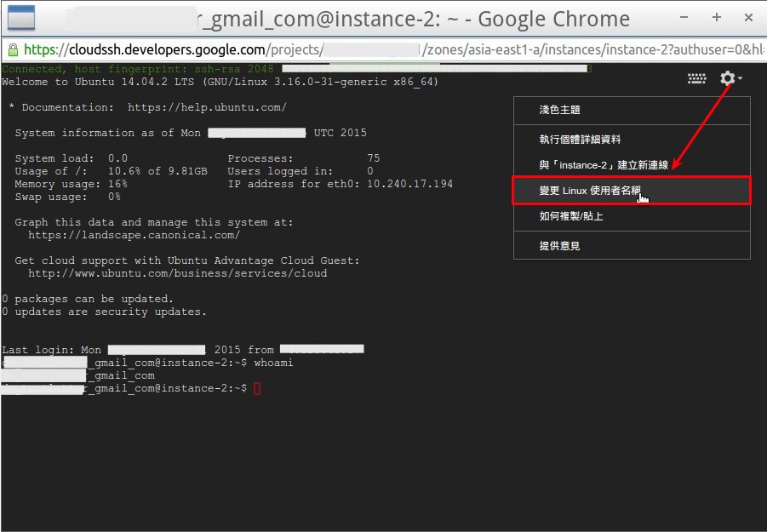Click the Swap usage: 0% text

tap(67, 197)
